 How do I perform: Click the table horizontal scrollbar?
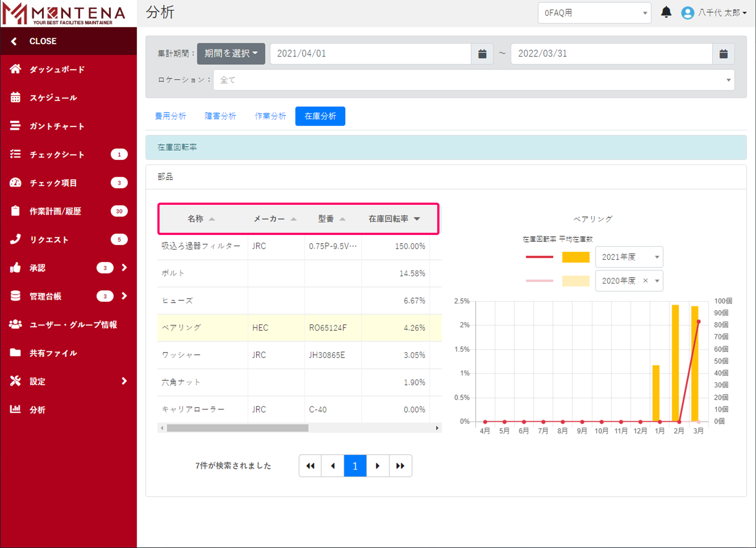tap(237, 428)
